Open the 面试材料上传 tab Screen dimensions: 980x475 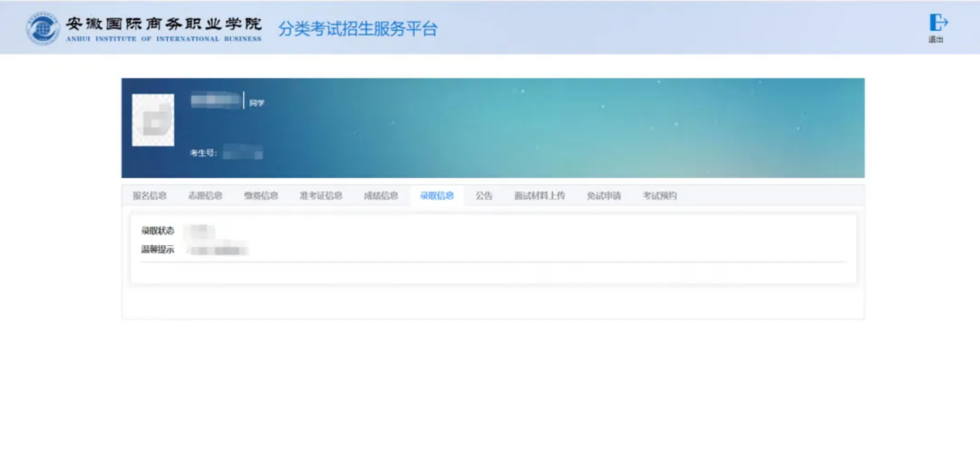tap(540, 195)
